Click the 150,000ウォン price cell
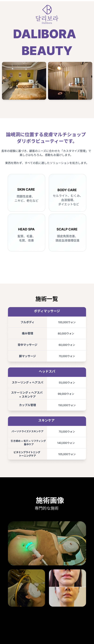Image resolution: width=94 pixels, height=644 pixels. [67, 405]
